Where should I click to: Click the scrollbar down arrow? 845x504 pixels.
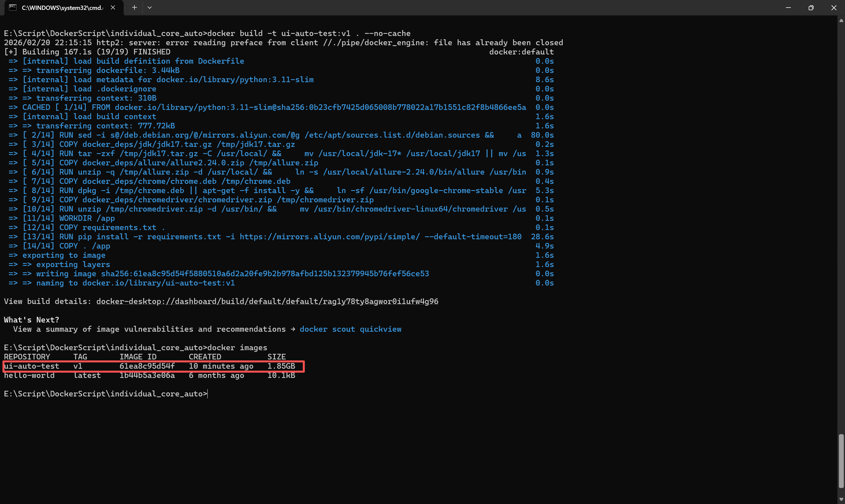tap(841, 499)
